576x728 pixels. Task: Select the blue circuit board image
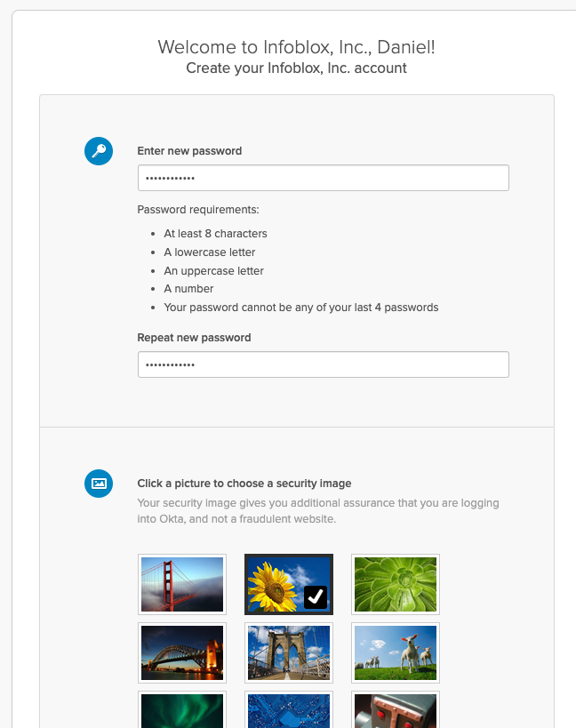[289, 711]
